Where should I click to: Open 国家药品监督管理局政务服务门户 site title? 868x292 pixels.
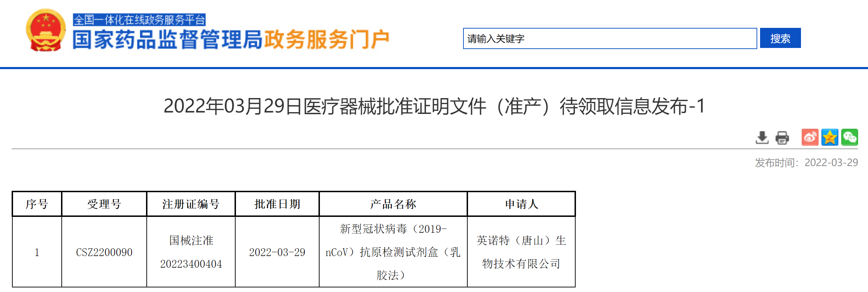(231, 39)
